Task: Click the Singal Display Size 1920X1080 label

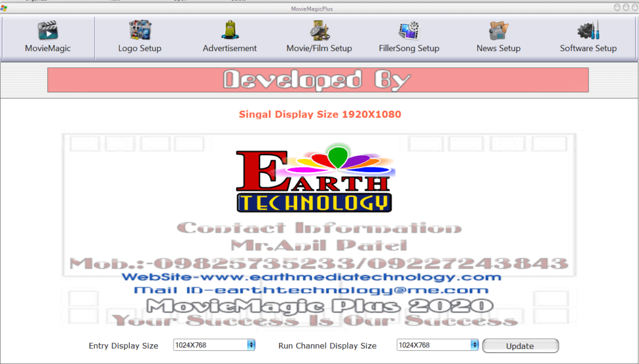Action: pos(319,115)
